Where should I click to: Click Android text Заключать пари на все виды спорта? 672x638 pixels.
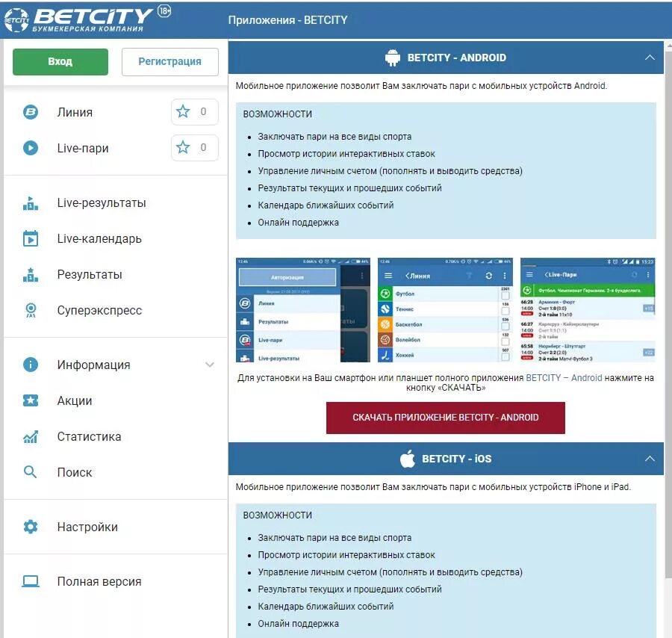(335, 137)
